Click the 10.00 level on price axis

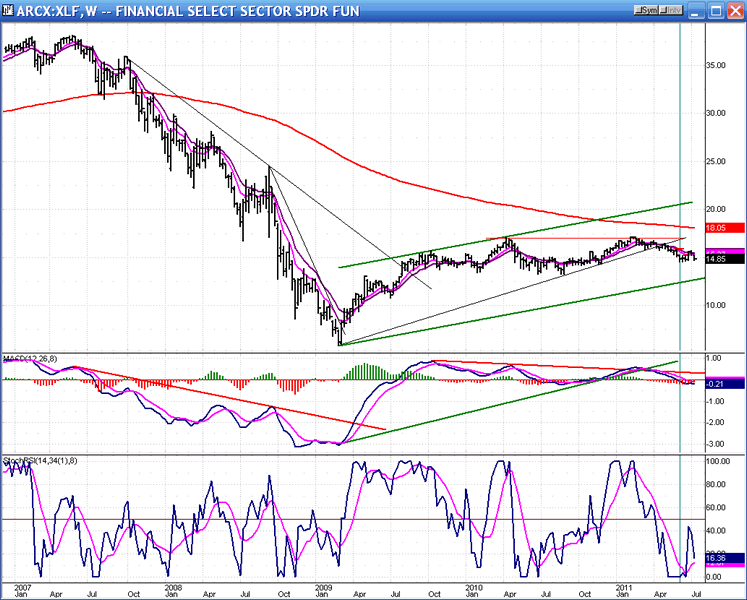click(717, 306)
